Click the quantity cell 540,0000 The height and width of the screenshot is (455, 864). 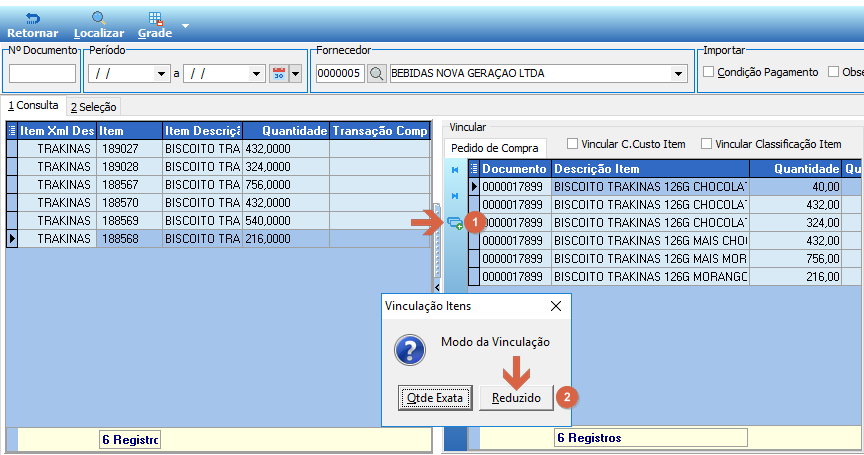(x=286, y=221)
